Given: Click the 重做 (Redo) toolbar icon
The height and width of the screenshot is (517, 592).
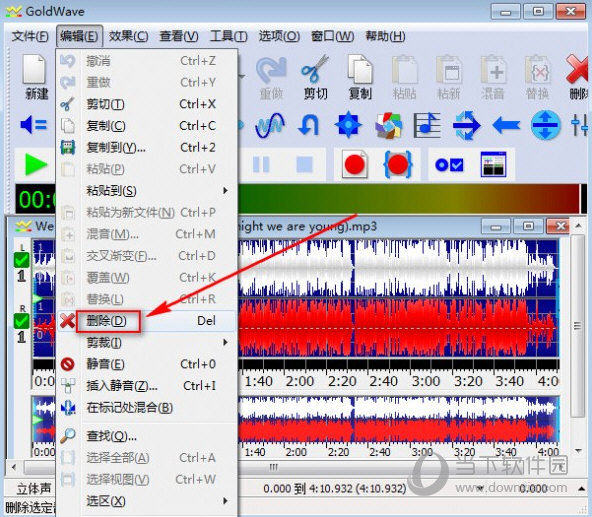Looking at the screenshot, I should (271, 77).
